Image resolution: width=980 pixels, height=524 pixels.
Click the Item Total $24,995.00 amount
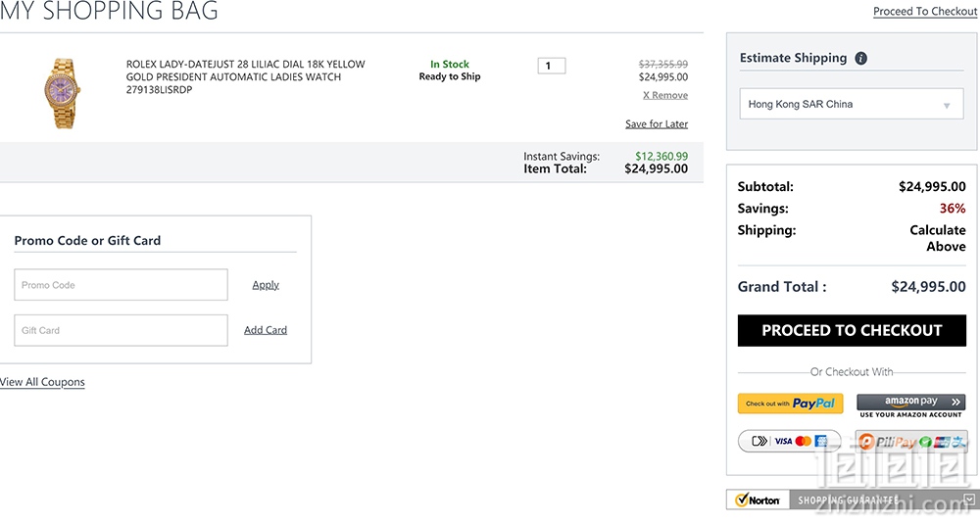click(657, 168)
